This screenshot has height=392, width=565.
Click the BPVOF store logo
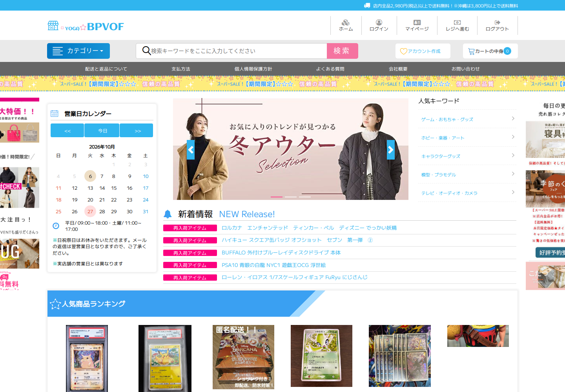[86, 26]
